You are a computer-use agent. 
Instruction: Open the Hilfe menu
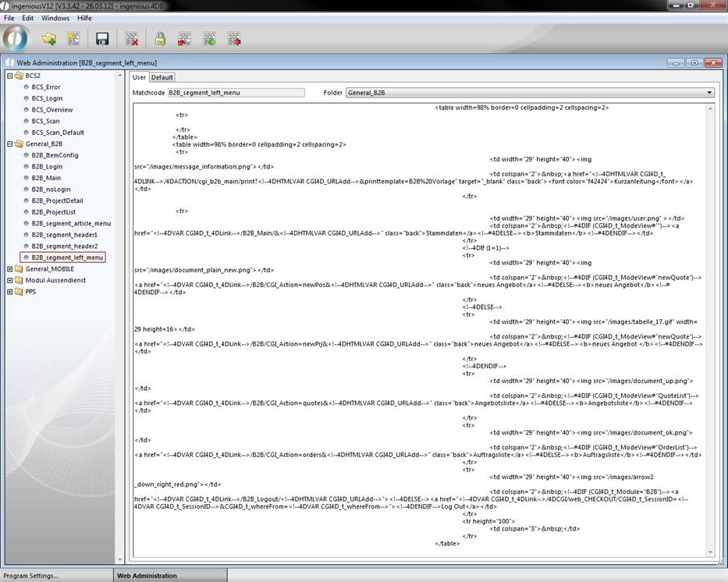84,18
